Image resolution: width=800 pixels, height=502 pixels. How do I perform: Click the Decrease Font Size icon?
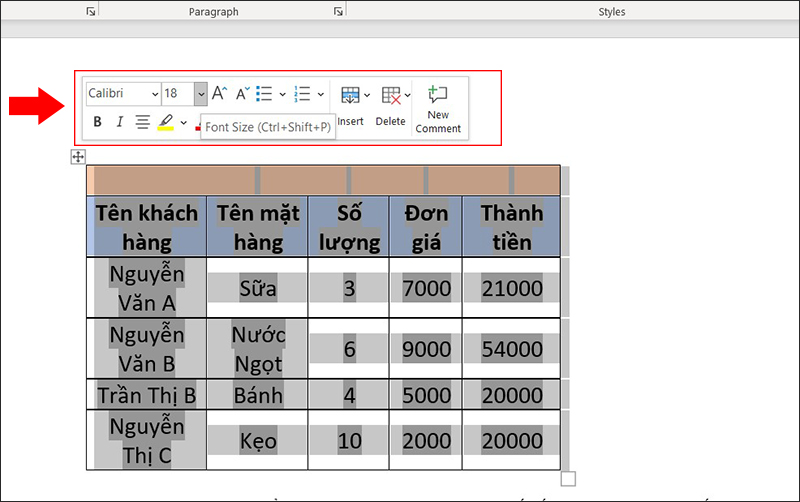(x=242, y=93)
